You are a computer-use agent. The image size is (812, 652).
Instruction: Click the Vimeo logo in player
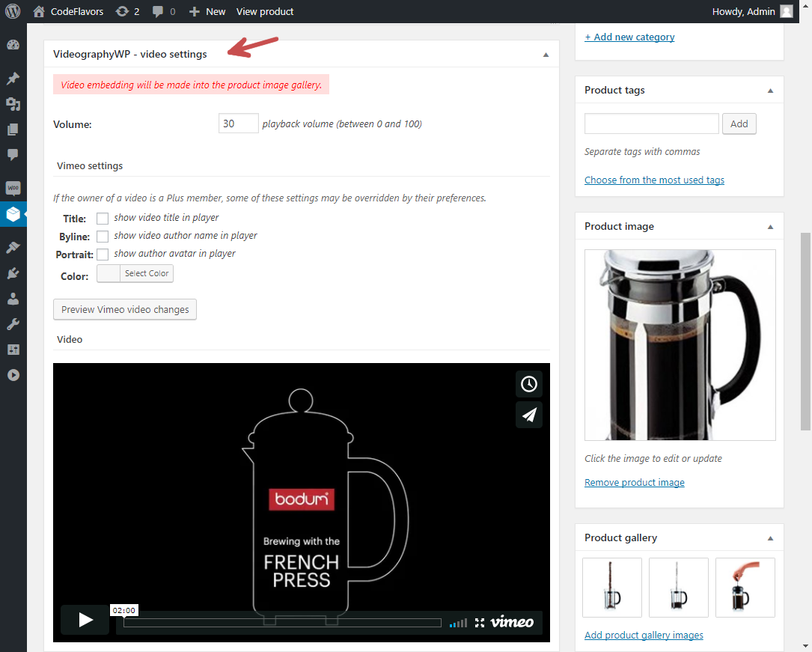coord(512,621)
